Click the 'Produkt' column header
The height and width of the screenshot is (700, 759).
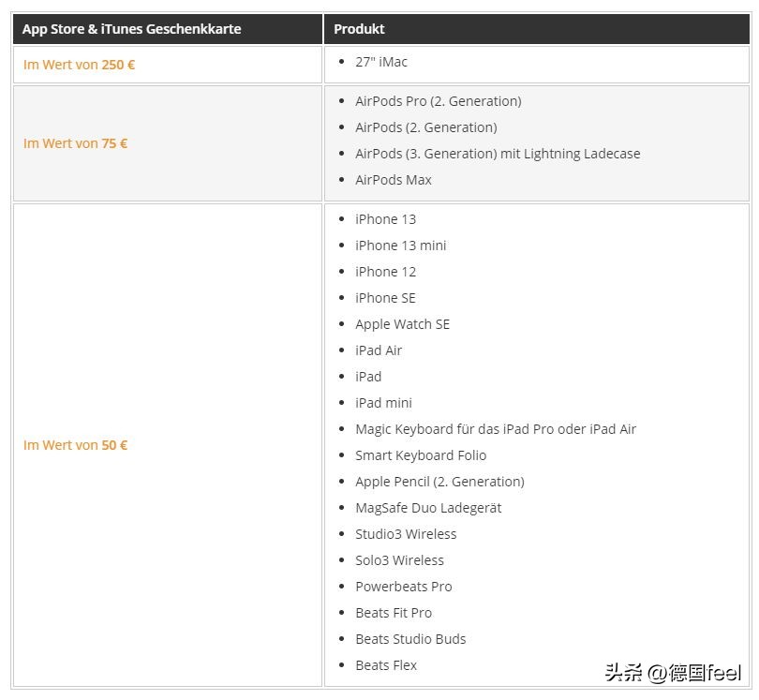359,29
